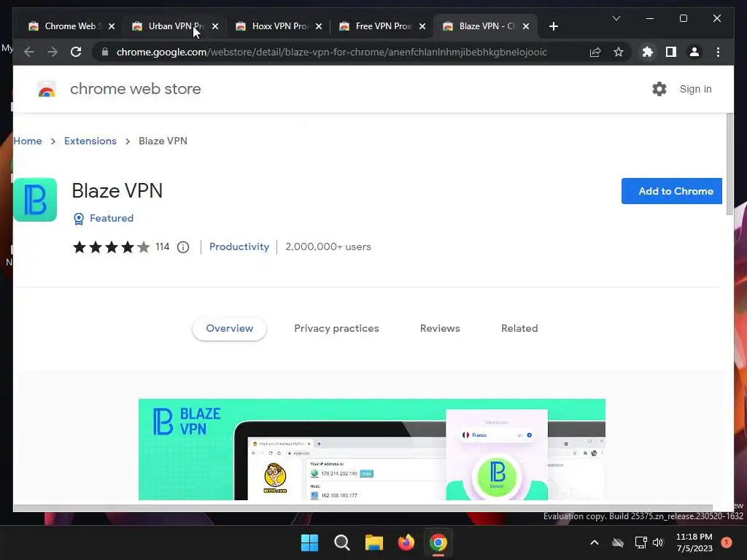Open the Productivity category link

coord(239,246)
